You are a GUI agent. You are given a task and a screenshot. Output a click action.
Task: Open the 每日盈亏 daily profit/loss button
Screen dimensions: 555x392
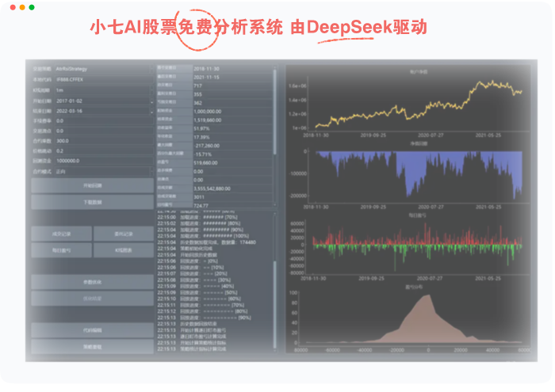click(61, 250)
